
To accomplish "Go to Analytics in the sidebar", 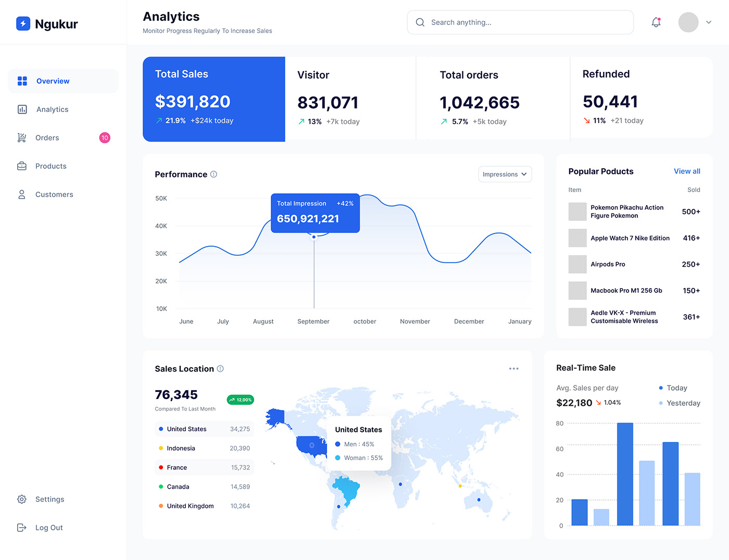I will pyautogui.click(x=52, y=109).
